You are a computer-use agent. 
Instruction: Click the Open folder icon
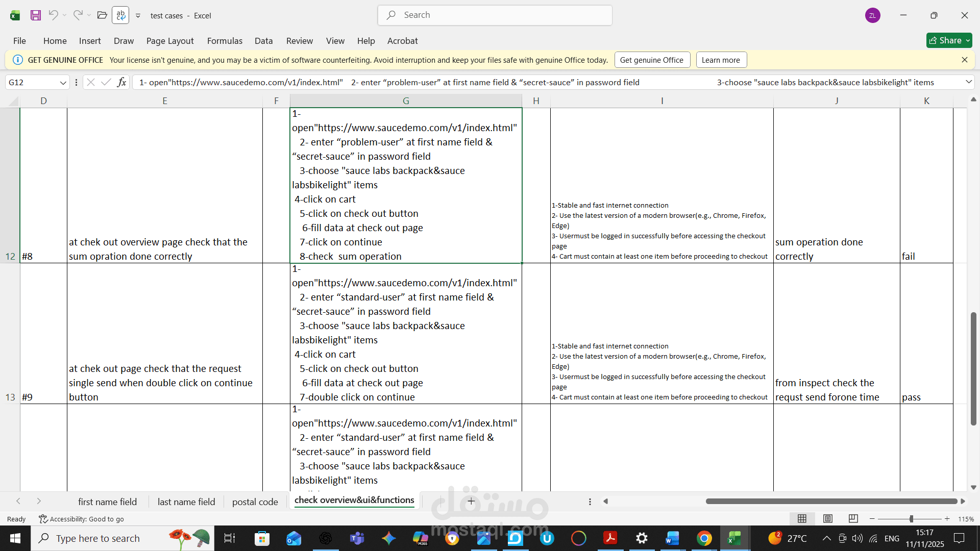click(x=102, y=15)
